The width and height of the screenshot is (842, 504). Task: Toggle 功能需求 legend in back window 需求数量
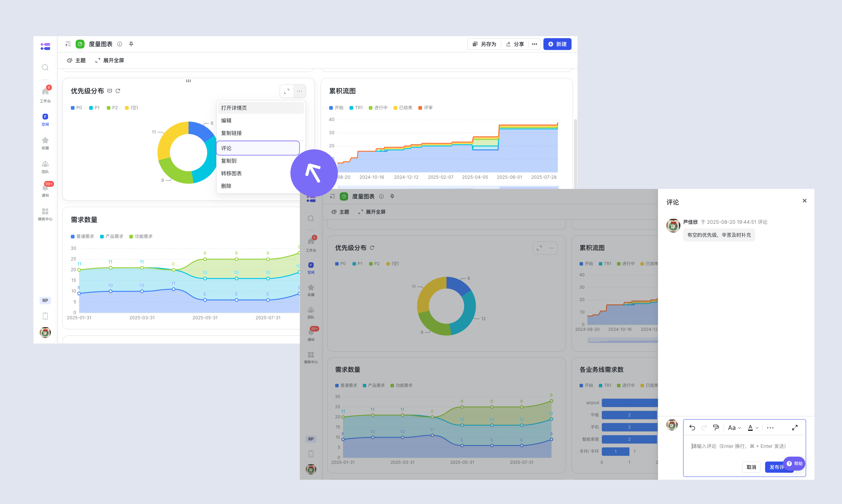pos(141,236)
